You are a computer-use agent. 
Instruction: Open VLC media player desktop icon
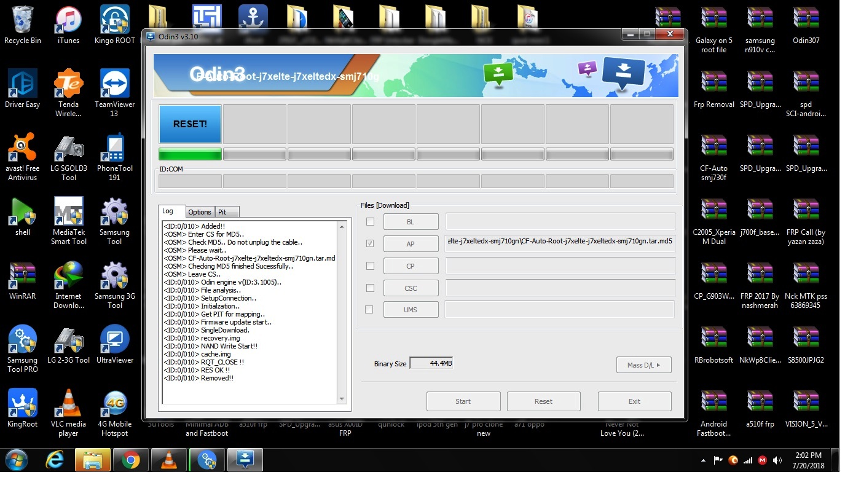click(x=68, y=412)
